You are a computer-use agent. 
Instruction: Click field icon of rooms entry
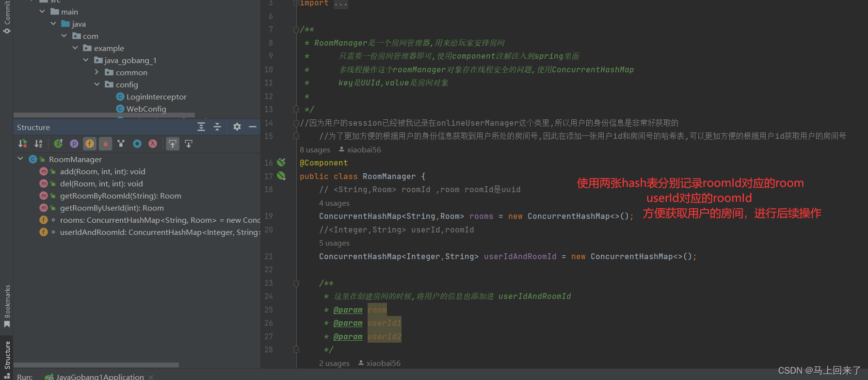click(x=44, y=220)
